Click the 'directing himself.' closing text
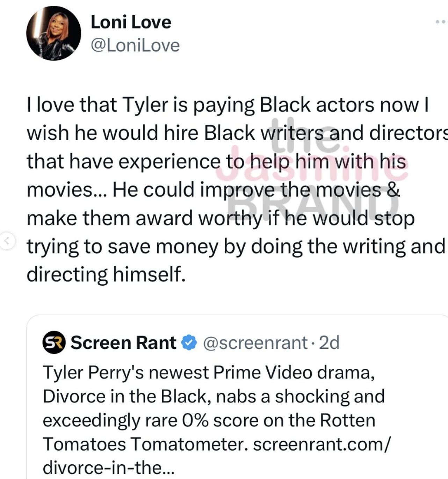The height and width of the screenshot is (479, 448). coord(106,274)
